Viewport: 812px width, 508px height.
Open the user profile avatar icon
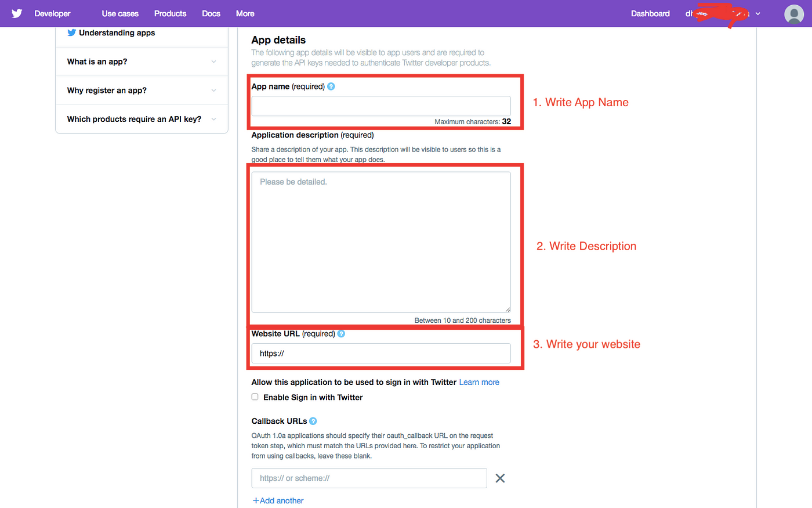pyautogui.click(x=794, y=14)
